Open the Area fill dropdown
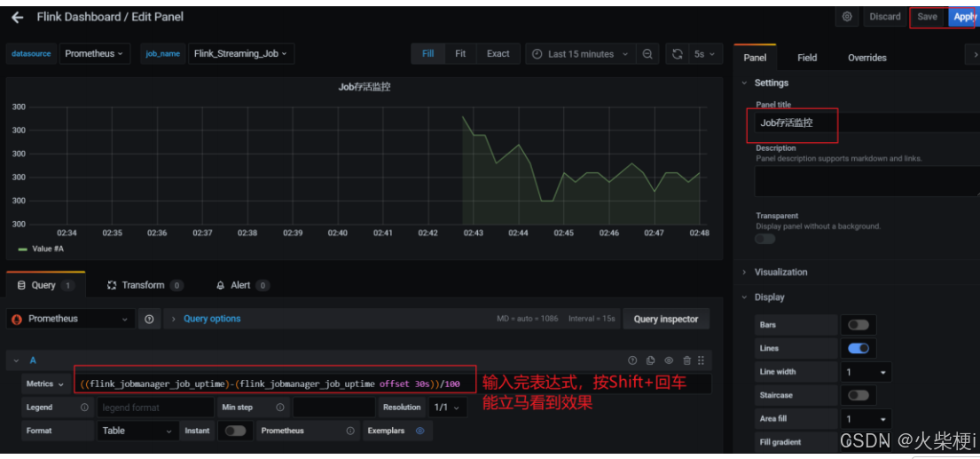The width and height of the screenshot is (980, 459). [866, 419]
